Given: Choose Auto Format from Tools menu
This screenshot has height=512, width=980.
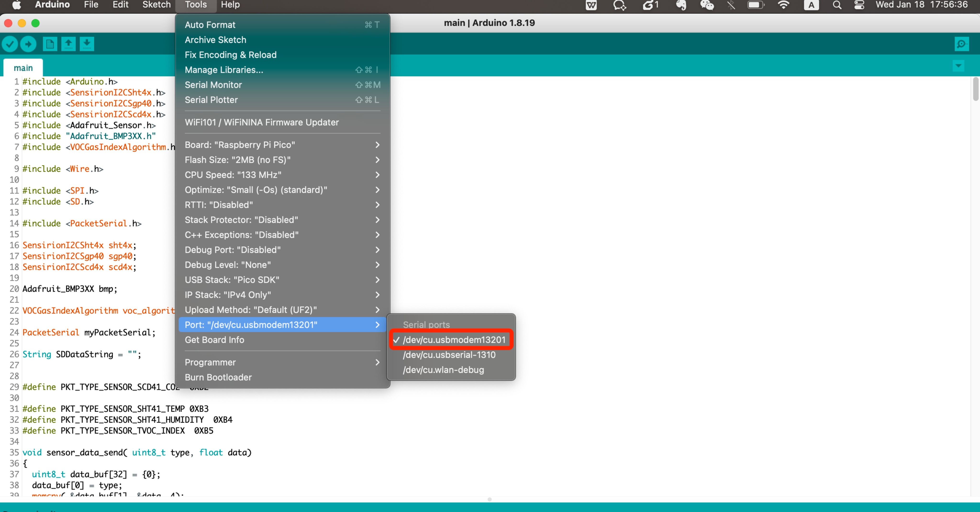Looking at the screenshot, I should [x=282, y=25].
